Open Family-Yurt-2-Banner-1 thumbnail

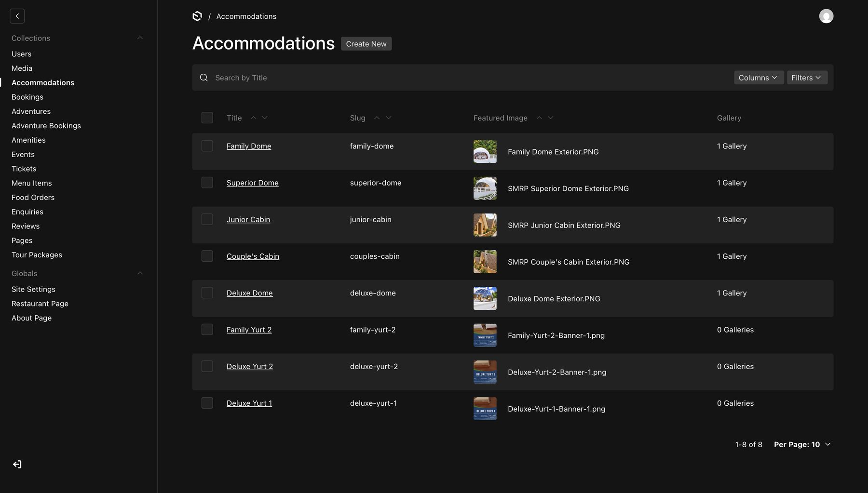click(485, 335)
